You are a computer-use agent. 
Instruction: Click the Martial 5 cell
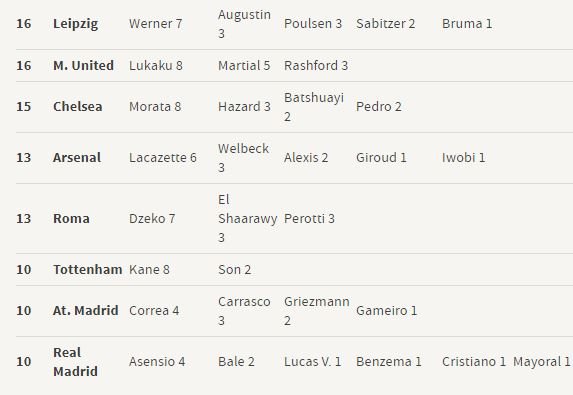(x=244, y=65)
